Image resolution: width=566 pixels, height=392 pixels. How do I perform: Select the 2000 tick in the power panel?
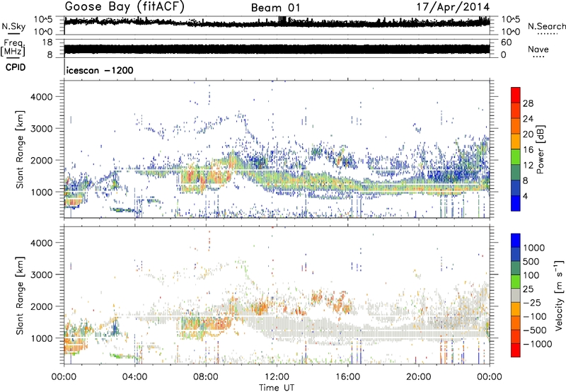point(41,160)
